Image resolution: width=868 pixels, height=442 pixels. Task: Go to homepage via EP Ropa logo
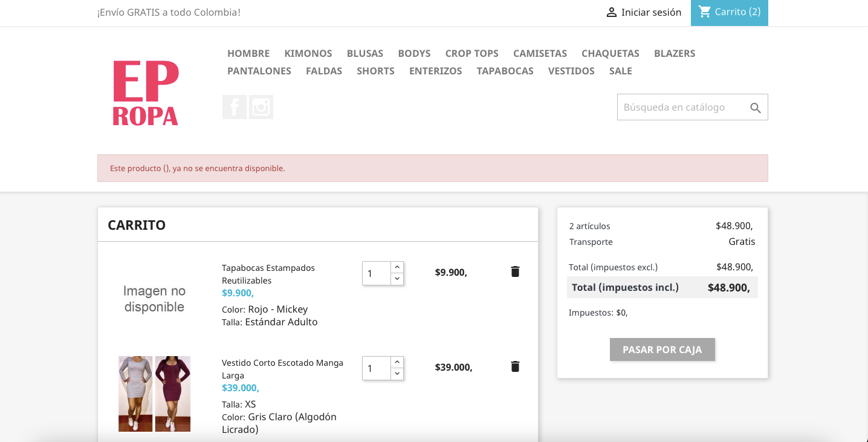pos(146,93)
